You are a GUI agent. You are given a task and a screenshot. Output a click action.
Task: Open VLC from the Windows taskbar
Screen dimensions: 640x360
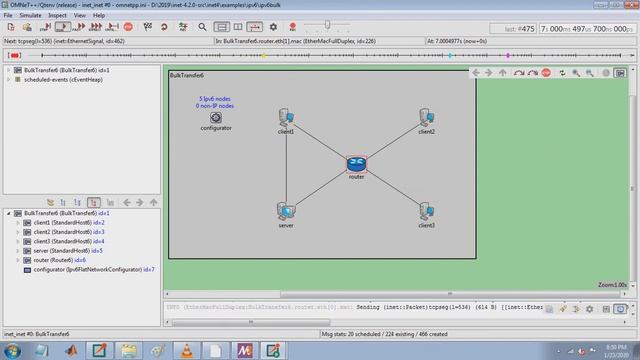pyautogui.click(x=186, y=351)
